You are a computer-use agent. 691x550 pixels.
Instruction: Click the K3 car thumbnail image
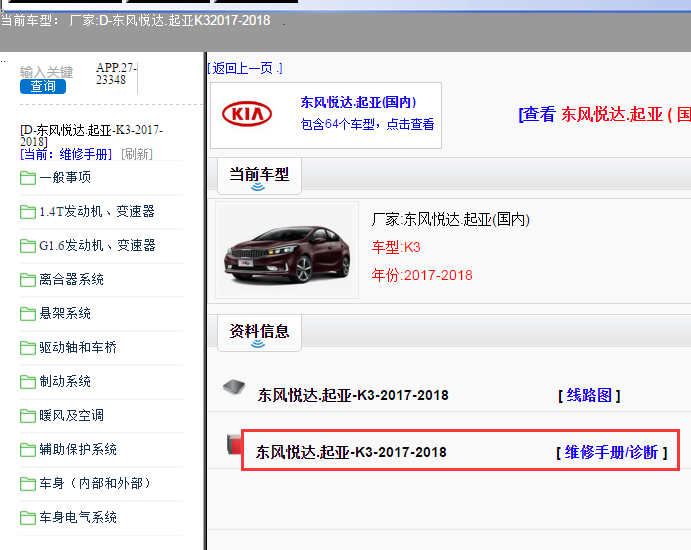[287, 250]
